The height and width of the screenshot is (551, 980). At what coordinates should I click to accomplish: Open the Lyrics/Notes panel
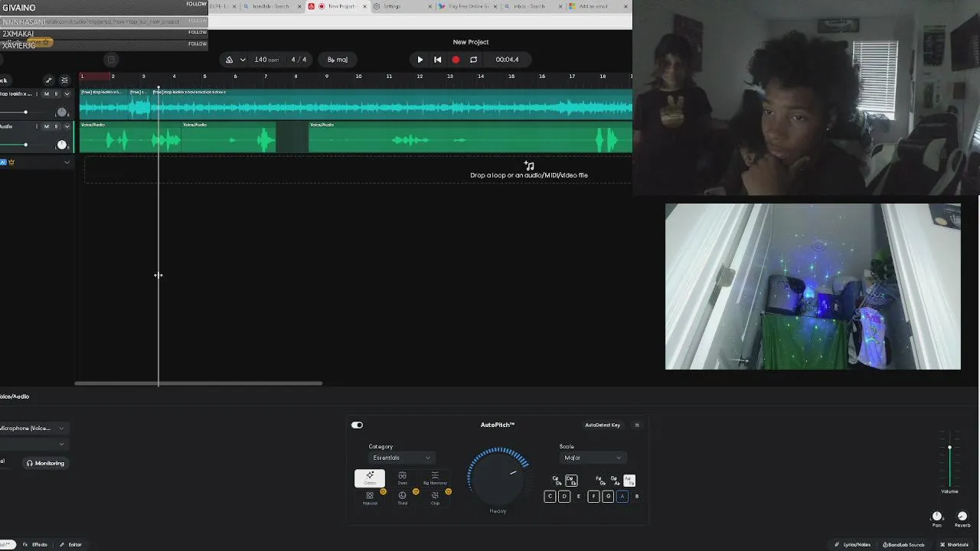[x=852, y=544]
